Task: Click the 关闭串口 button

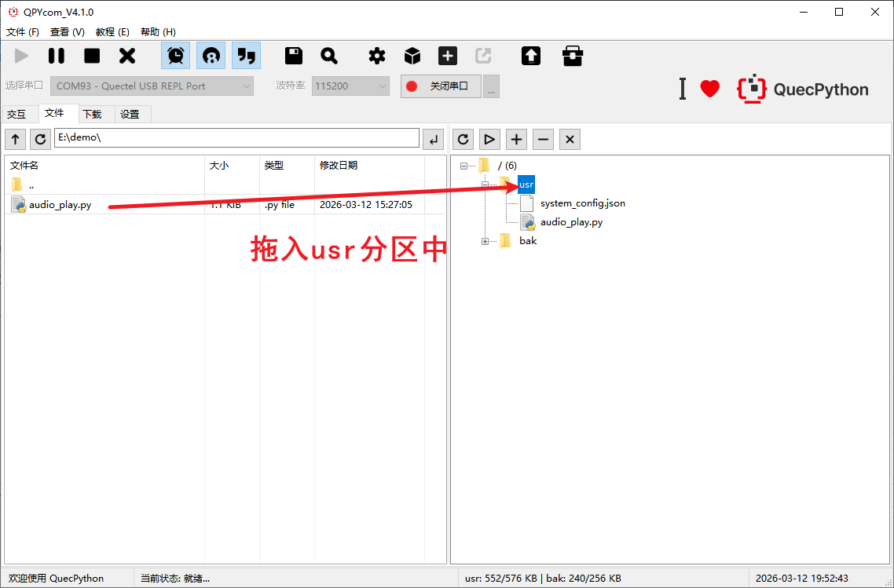Action: [x=441, y=86]
